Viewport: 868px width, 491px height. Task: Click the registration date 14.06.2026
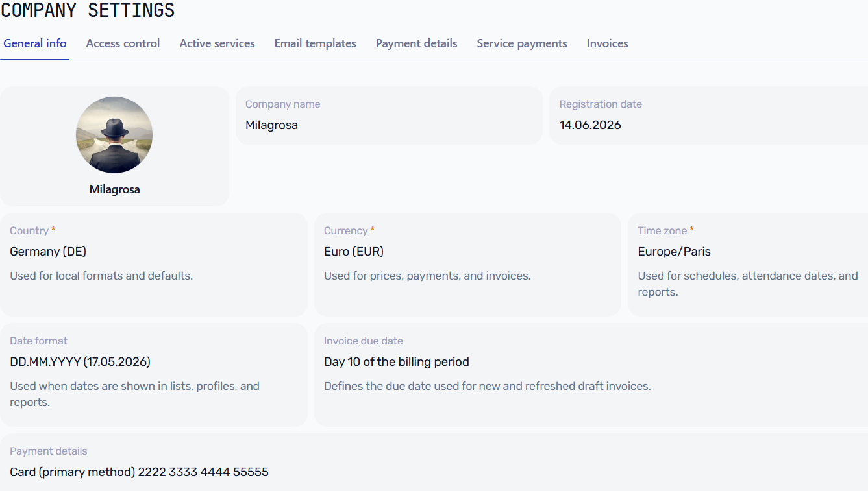590,125
